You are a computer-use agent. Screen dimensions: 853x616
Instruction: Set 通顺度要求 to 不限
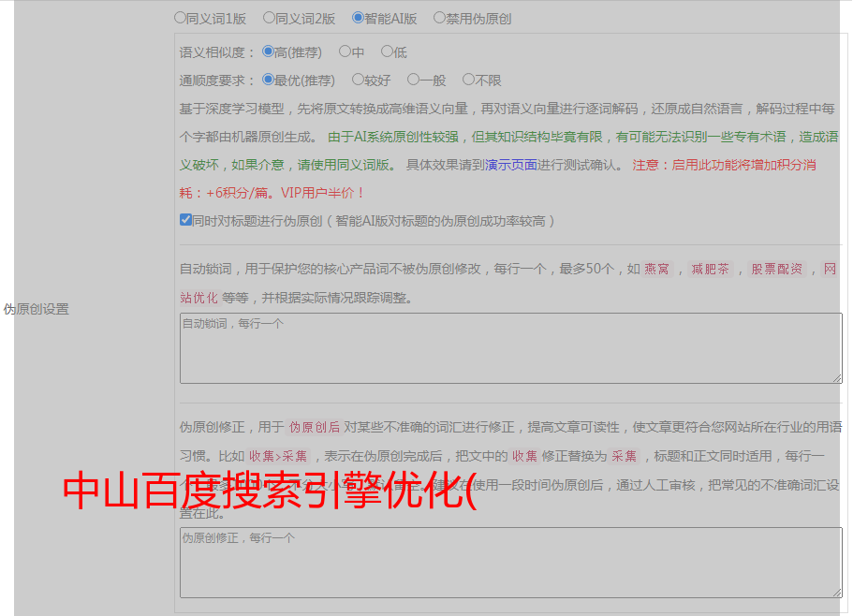(x=468, y=80)
